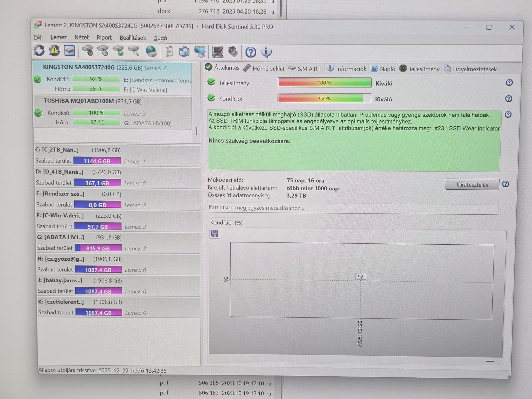The height and width of the screenshot is (399, 532).
Task: Switch to the Hőmérséklet tab
Action: coord(264,68)
